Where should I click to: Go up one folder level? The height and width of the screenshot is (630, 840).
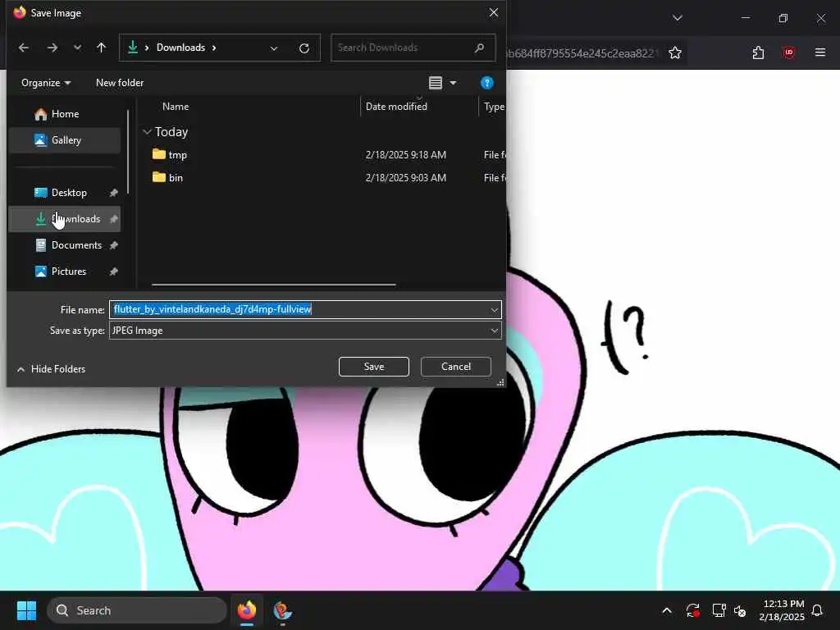pos(101,48)
